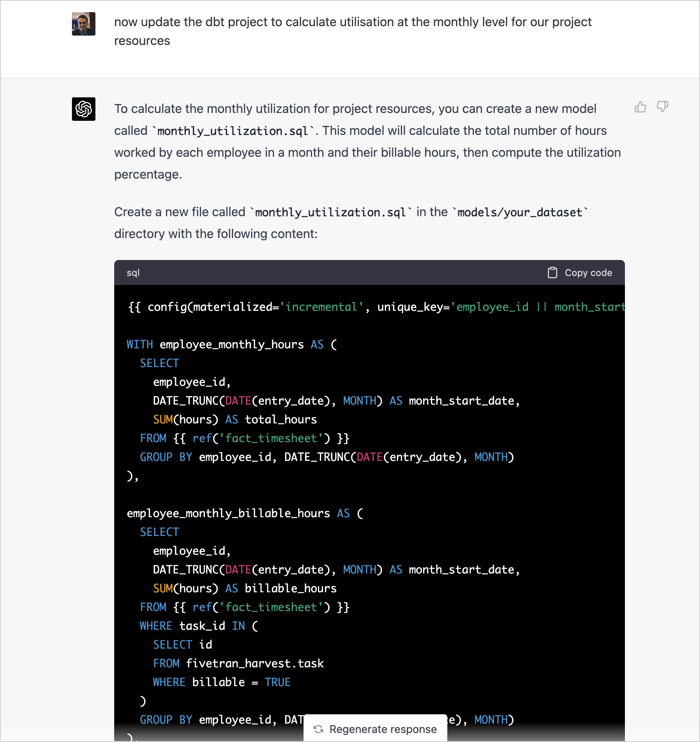Click the user profile photo avatar

84,24
